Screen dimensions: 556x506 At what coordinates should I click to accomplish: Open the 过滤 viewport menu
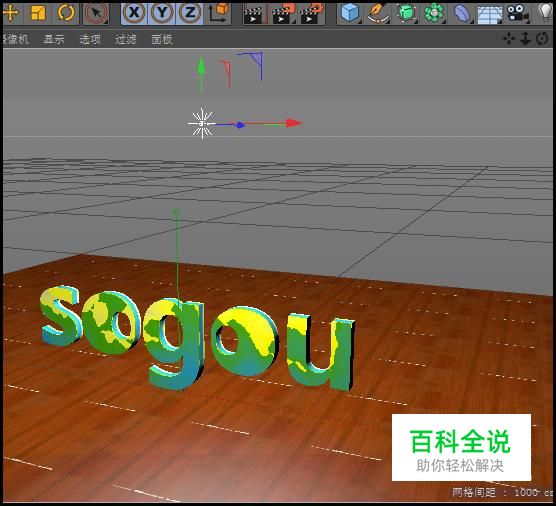point(126,39)
